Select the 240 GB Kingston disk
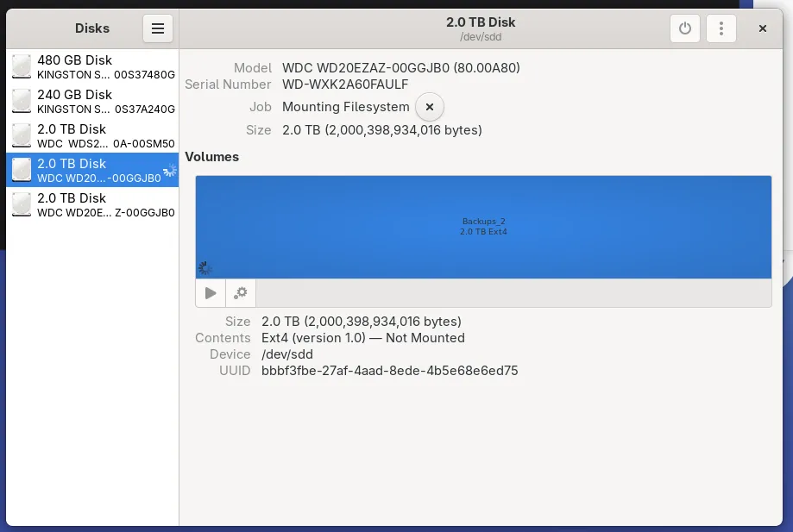Screen dimensions: 793x532 [x=92, y=101]
